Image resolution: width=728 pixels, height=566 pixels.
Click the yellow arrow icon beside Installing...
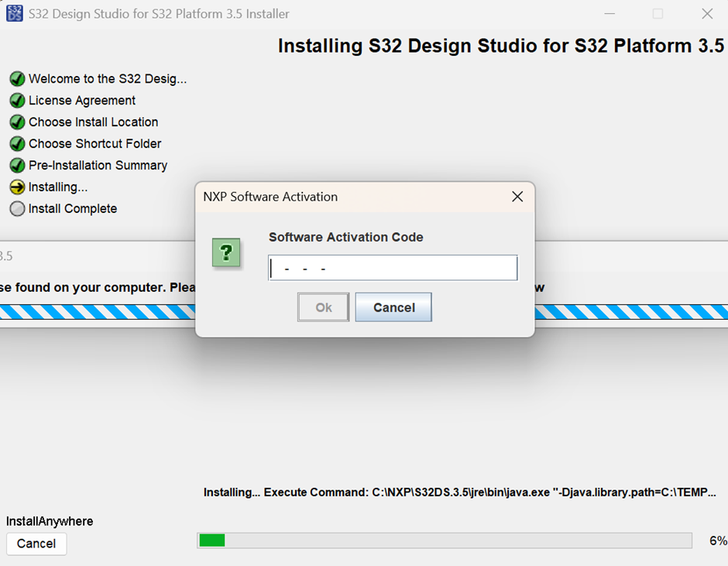point(17,187)
